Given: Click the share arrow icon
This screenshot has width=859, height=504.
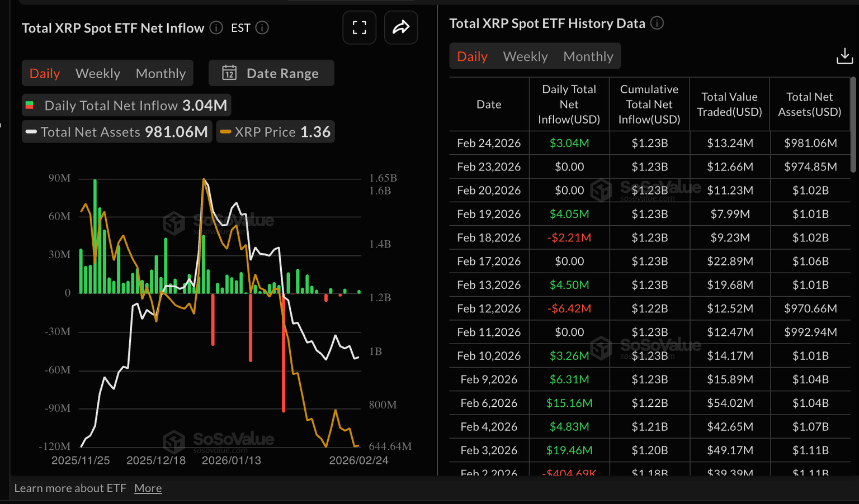Looking at the screenshot, I should (x=401, y=27).
